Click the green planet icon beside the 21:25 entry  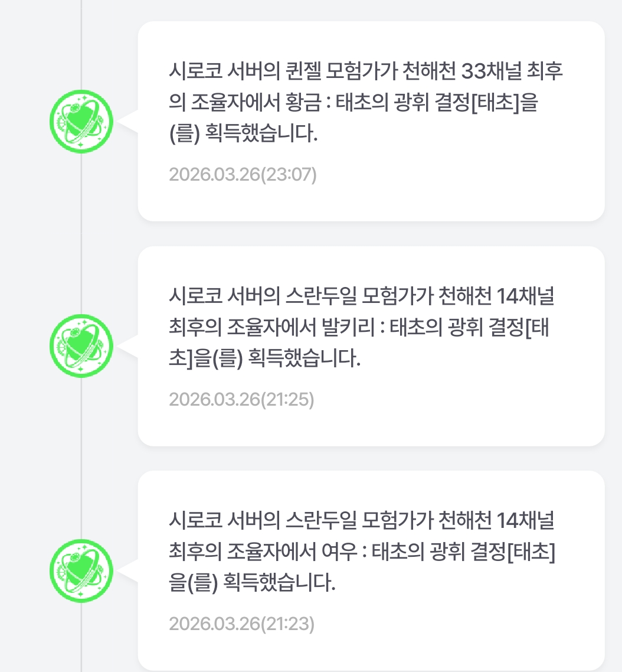click(81, 346)
